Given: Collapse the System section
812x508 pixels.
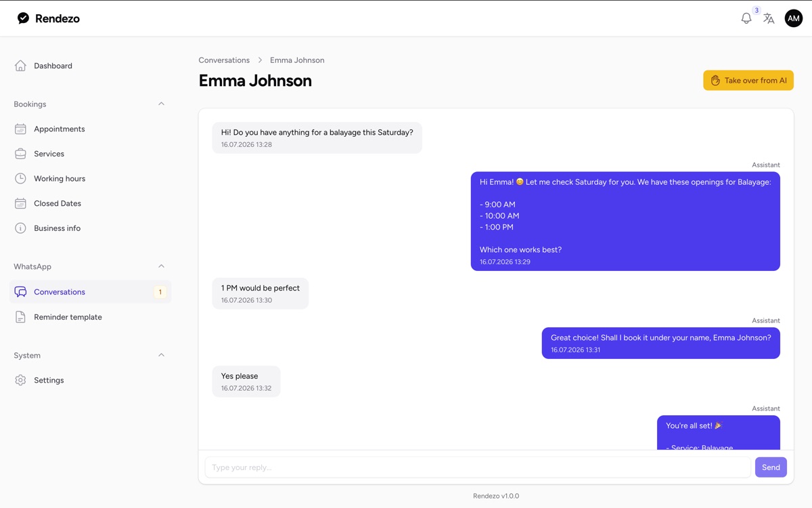Looking at the screenshot, I should pyautogui.click(x=161, y=355).
